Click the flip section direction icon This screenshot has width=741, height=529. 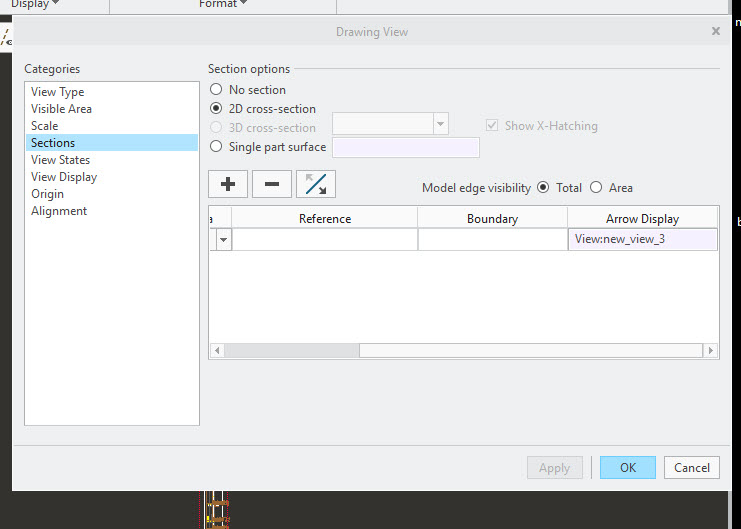(x=316, y=184)
